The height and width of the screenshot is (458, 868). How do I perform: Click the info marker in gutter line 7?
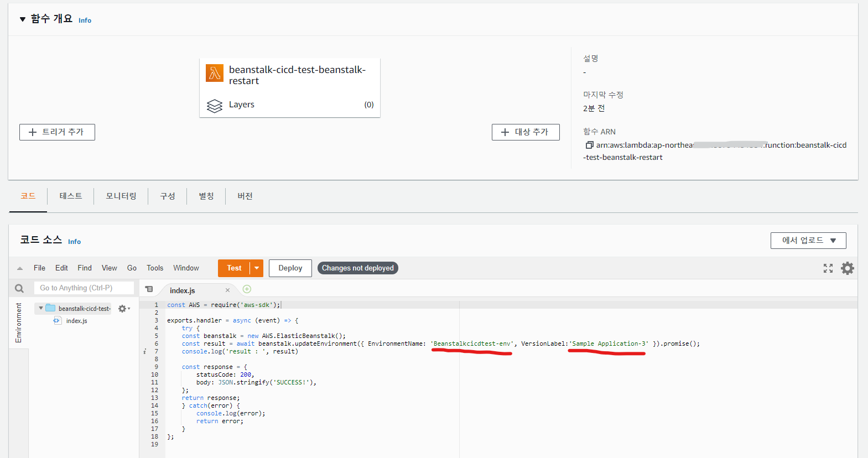click(x=145, y=351)
